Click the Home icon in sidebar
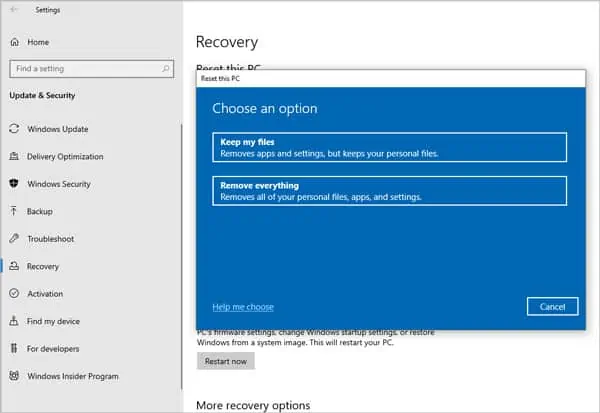Screen dimensions: 600x413 pos(14,42)
